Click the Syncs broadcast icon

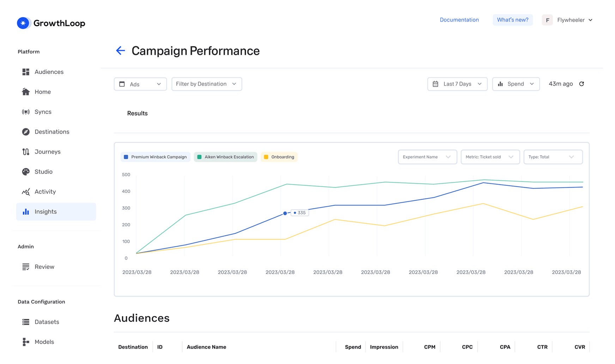click(x=26, y=112)
